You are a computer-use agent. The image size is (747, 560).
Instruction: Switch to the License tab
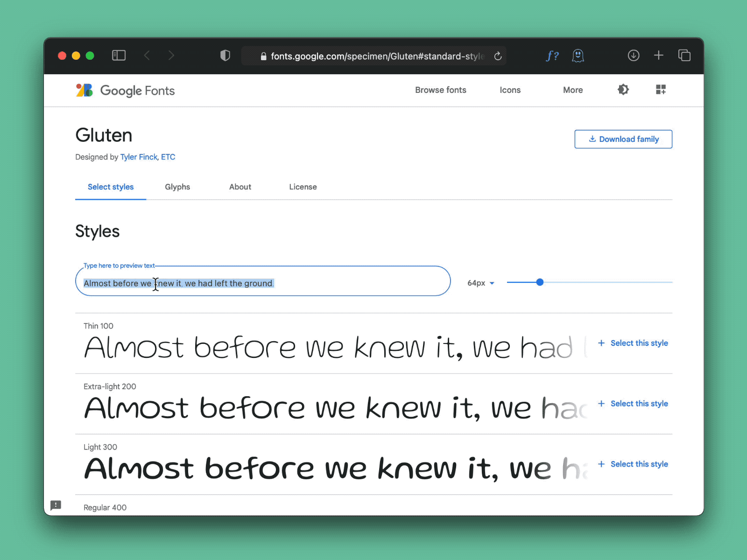[x=303, y=187]
